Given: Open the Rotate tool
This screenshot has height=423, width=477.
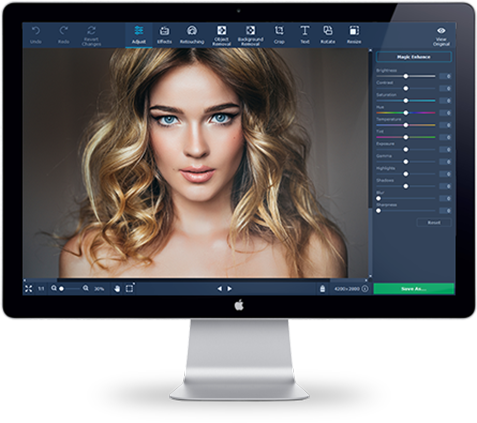Looking at the screenshot, I should coord(328,35).
